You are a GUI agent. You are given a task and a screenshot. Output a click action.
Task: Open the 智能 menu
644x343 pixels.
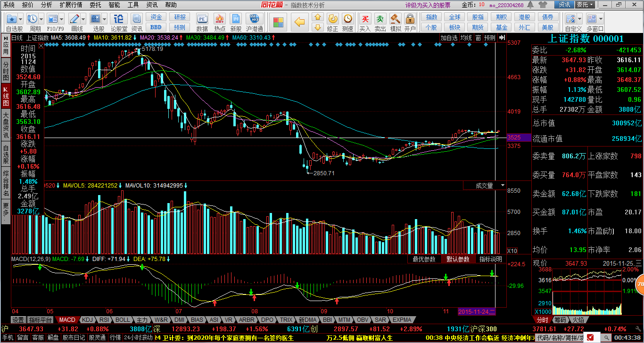coord(114,5)
